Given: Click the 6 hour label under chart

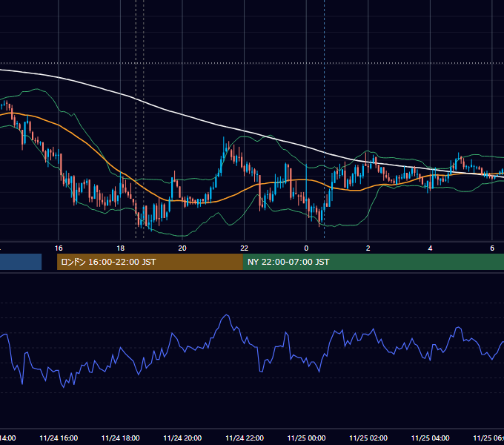Looking at the screenshot, I should tap(492, 248).
